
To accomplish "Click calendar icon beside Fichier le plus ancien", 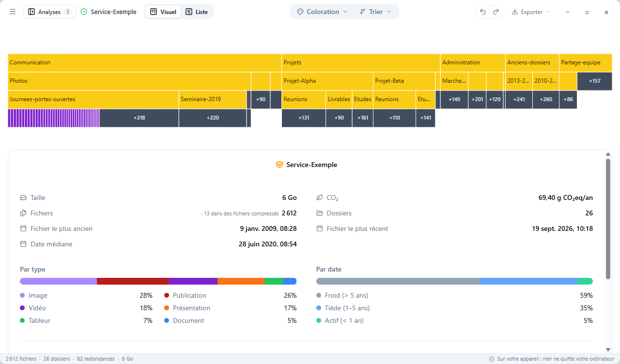I will tap(23, 228).
